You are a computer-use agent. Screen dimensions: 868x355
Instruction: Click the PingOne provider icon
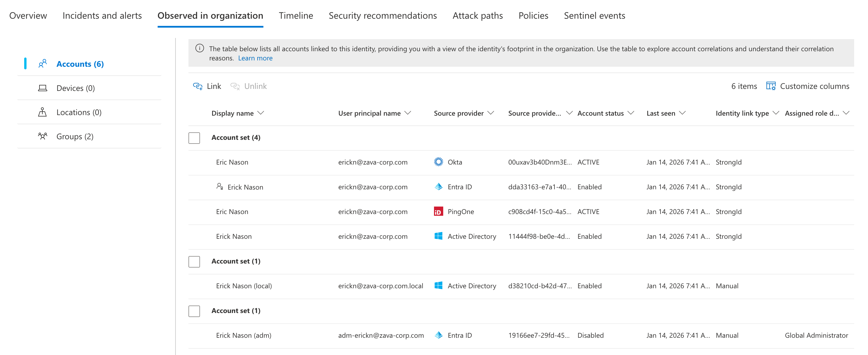coord(438,212)
